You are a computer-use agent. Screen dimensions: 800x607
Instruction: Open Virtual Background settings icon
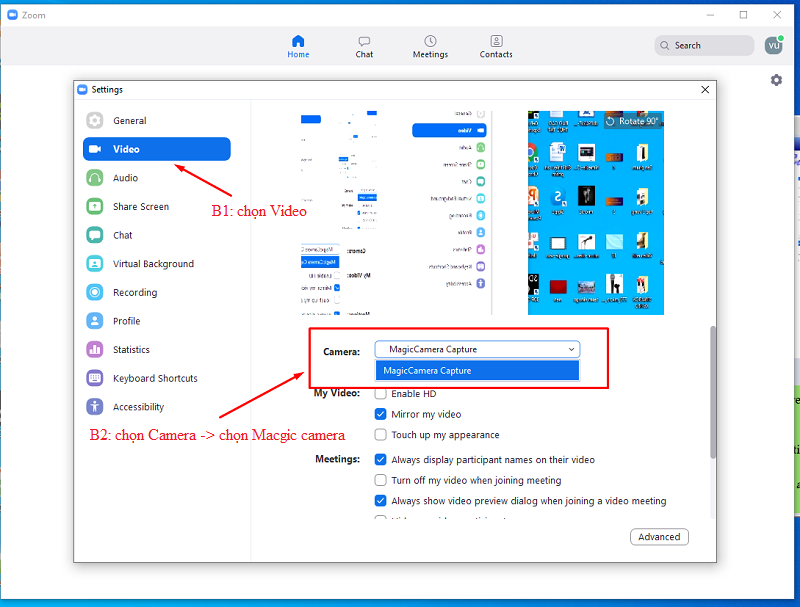tap(94, 263)
